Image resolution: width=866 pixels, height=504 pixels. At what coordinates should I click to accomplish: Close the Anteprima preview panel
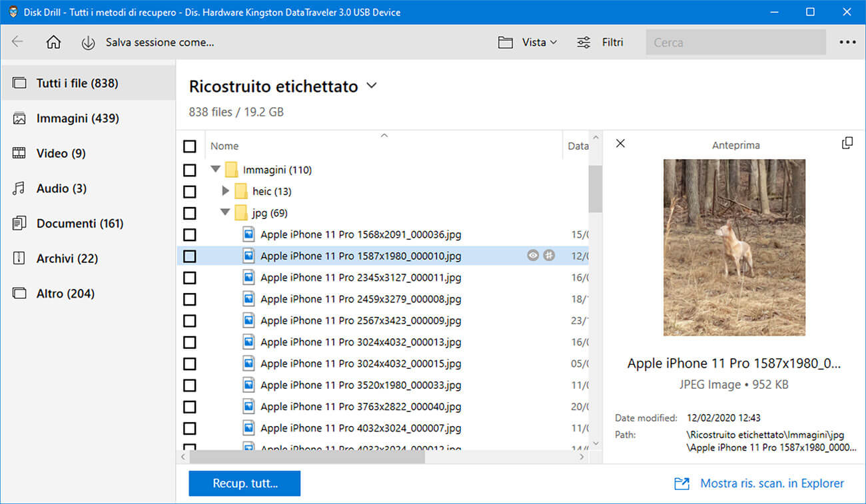pyautogui.click(x=620, y=143)
